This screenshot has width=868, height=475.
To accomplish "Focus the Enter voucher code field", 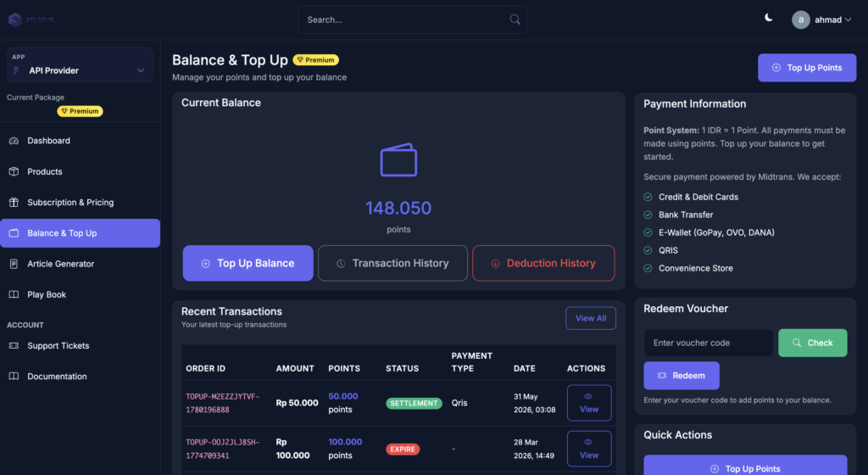I will click(709, 343).
